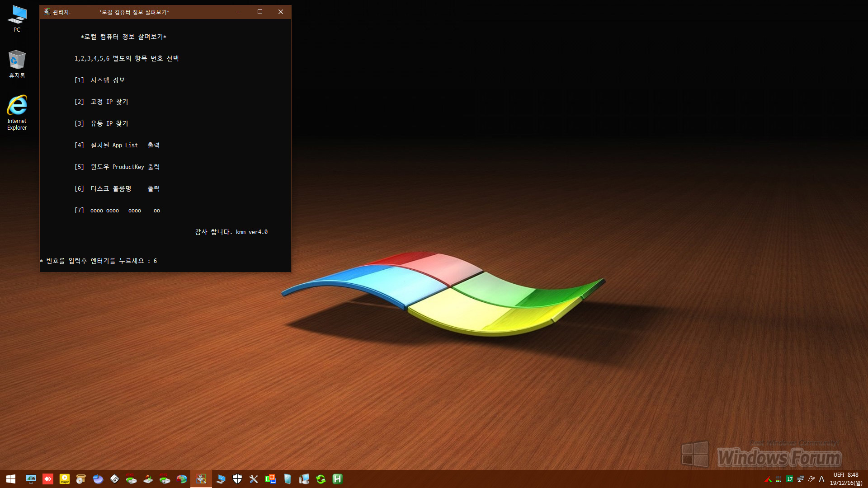
Task: Open the first FS green drive icon
Action: click(x=131, y=479)
